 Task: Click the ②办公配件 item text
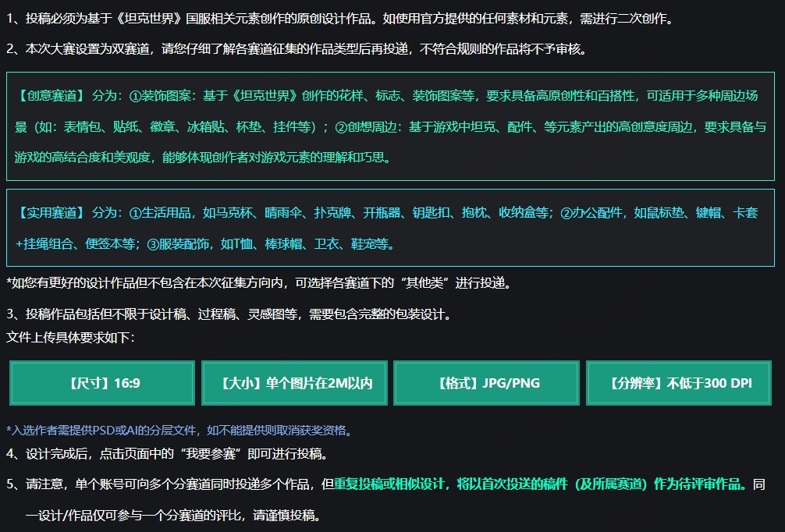[x=591, y=213]
